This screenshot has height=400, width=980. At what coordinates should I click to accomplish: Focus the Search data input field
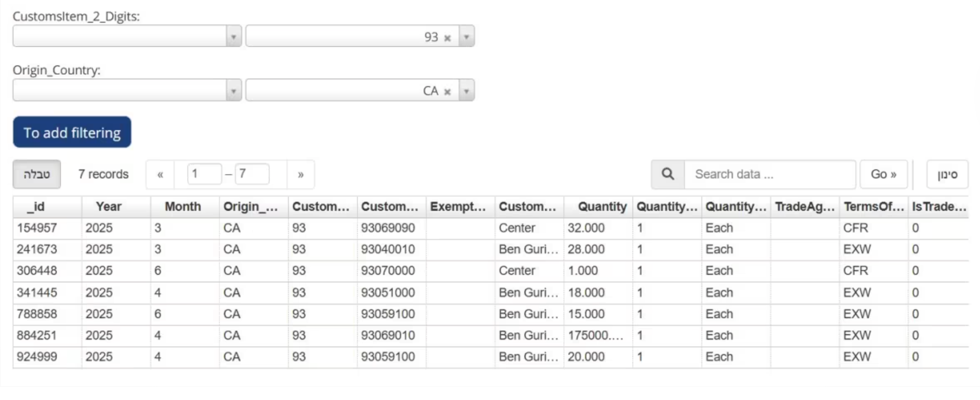770,174
